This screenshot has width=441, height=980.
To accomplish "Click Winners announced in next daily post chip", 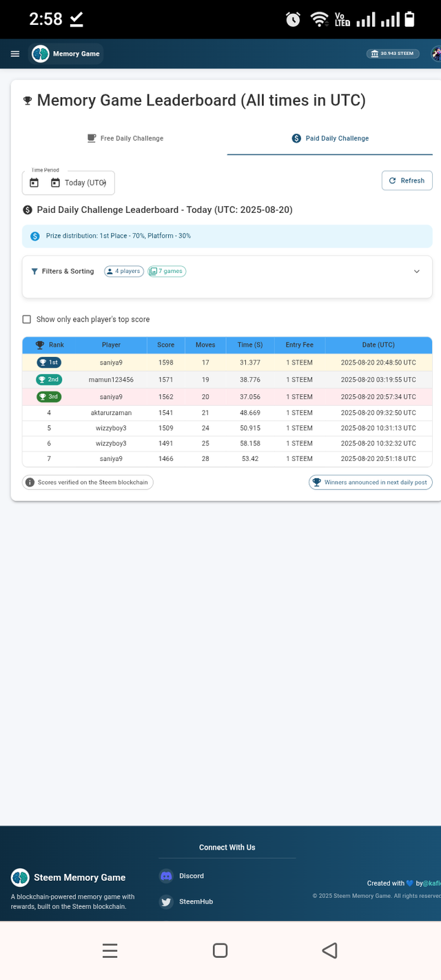I will (371, 482).
